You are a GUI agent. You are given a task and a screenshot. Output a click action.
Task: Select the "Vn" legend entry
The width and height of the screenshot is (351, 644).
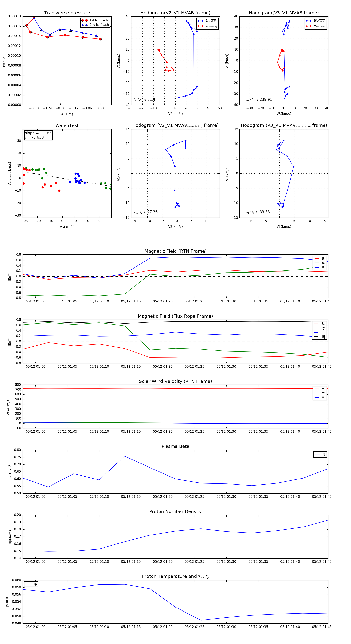coord(320,398)
